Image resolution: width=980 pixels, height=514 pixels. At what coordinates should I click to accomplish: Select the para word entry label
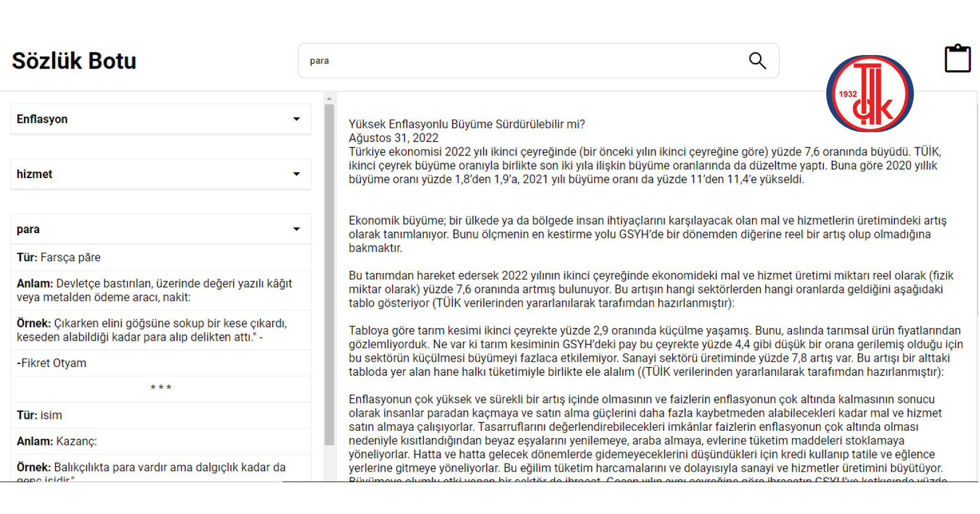[28, 229]
